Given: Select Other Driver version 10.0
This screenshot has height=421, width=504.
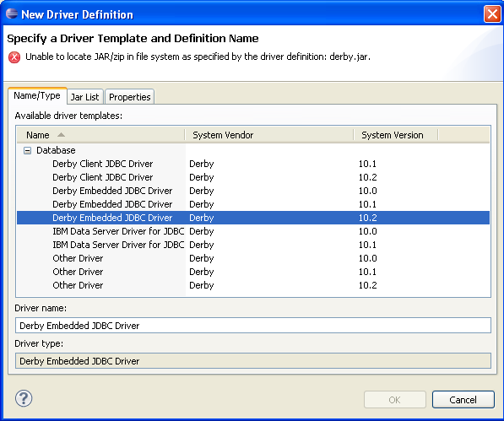Looking at the screenshot, I should [x=253, y=258].
